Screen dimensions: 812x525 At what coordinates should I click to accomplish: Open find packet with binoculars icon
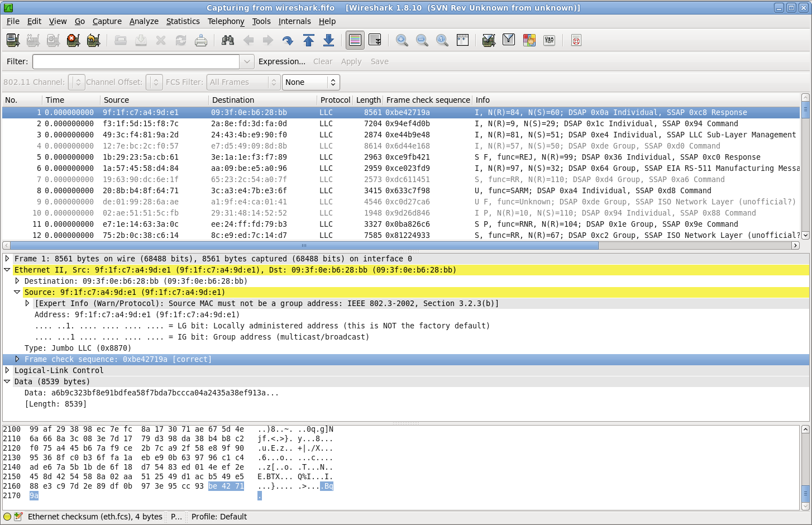click(x=228, y=40)
